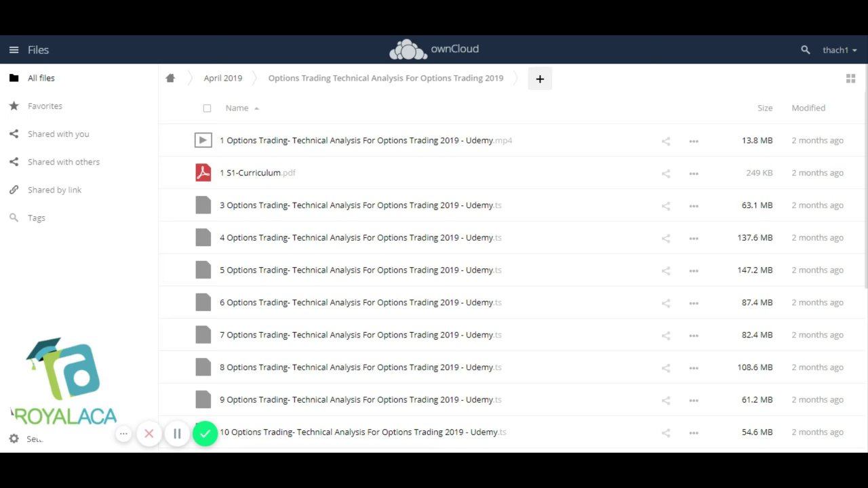The height and width of the screenshot is (488, 868).
Task: Open the search magnifier icon
Action: 806,50
